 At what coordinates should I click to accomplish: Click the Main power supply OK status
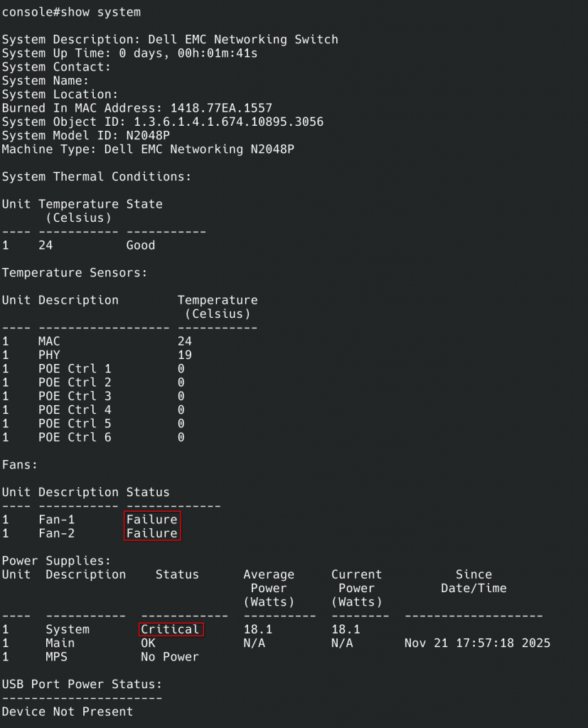(148, 643)
